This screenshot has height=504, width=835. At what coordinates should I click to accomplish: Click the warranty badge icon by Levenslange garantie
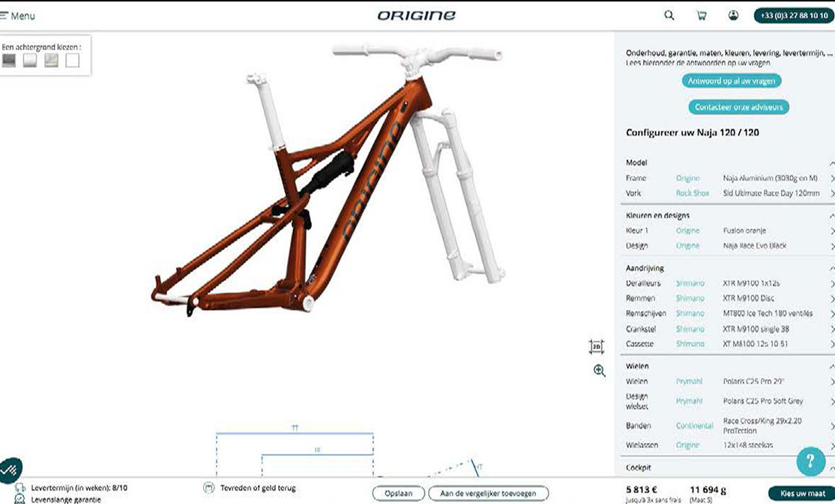click(19, 500)
